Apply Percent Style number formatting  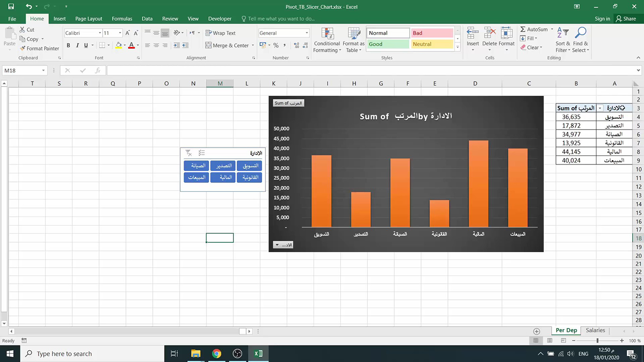[x=276, y=45]
